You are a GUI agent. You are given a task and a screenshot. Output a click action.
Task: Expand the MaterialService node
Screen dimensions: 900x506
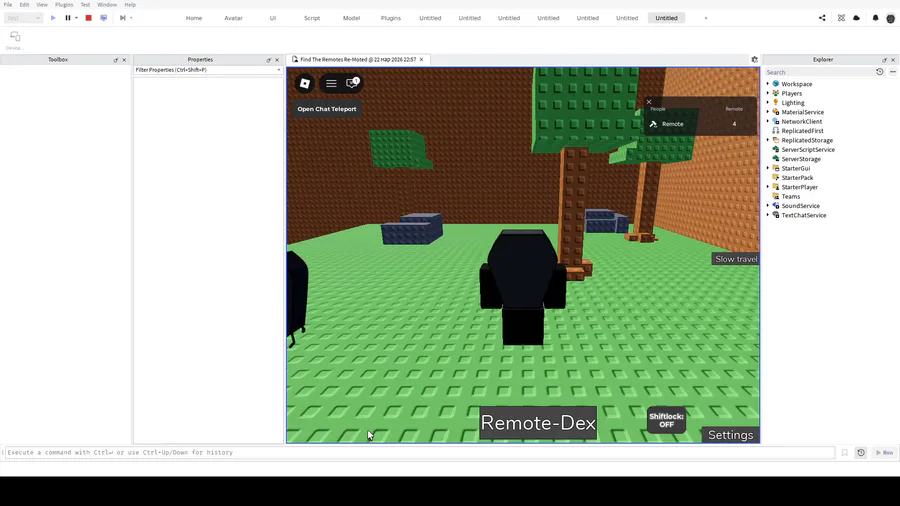(x=768, y=112)
